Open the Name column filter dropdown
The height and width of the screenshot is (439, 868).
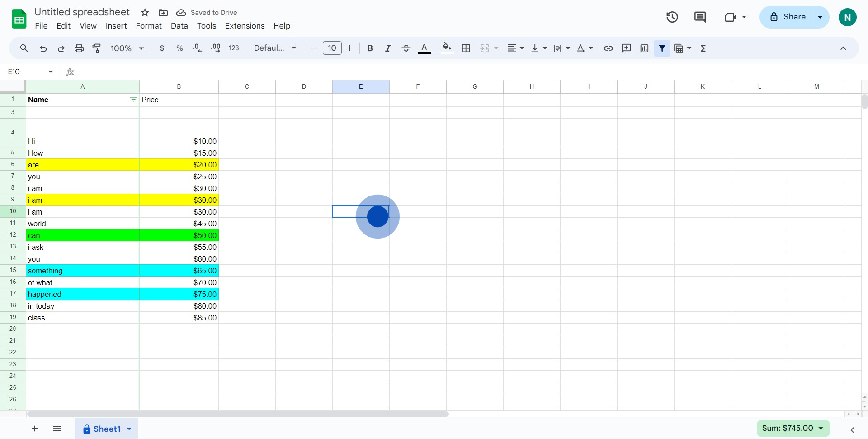[x=133, y=100]
